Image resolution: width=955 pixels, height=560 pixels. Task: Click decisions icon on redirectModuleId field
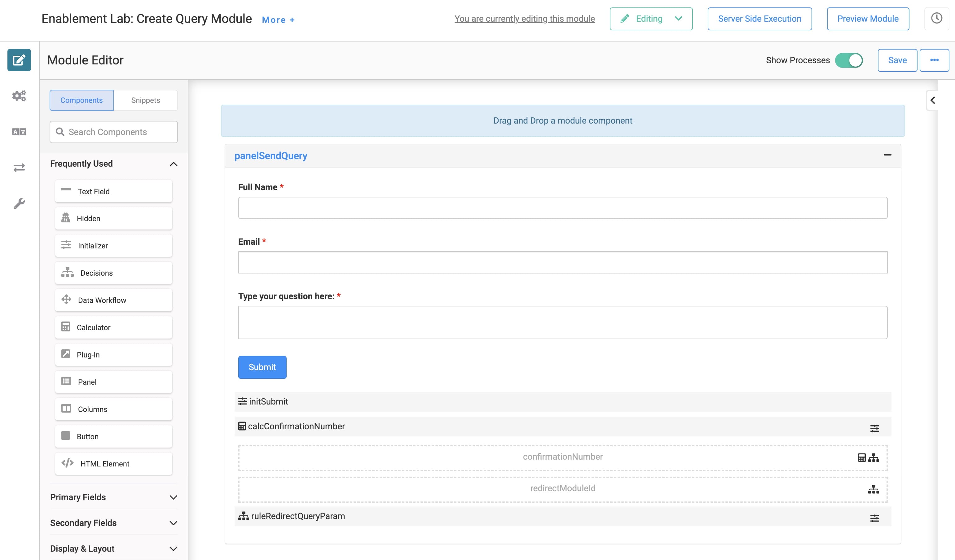point(874,489)
